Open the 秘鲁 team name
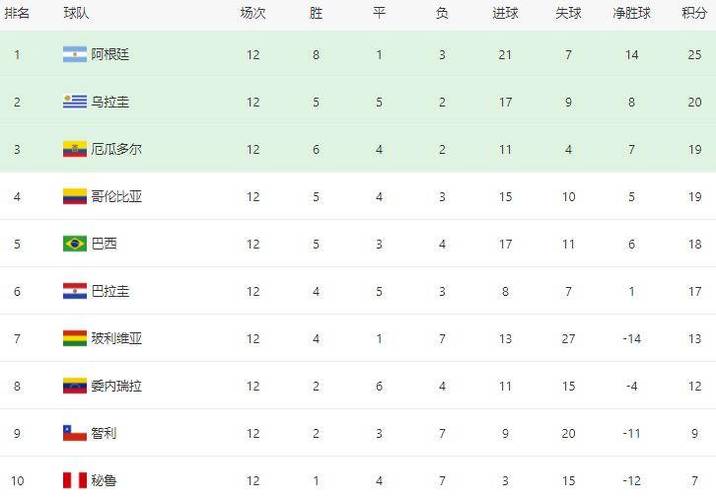Viewport: 716px width, 500px height. point(104,480)
